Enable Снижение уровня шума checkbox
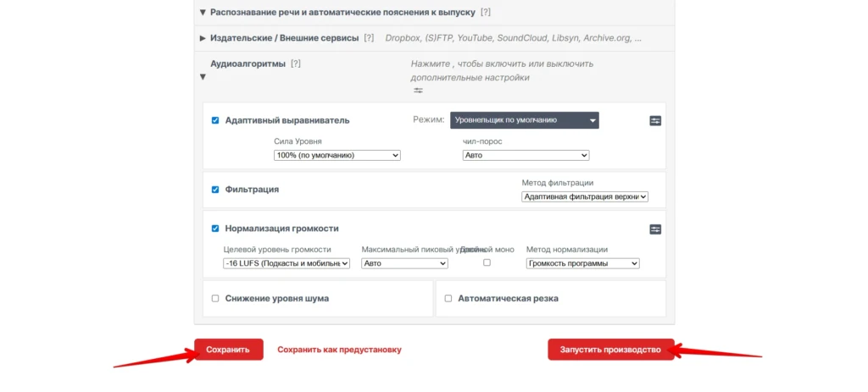The height and width of the screenshot is (392, 868). [x=215, y=299]
